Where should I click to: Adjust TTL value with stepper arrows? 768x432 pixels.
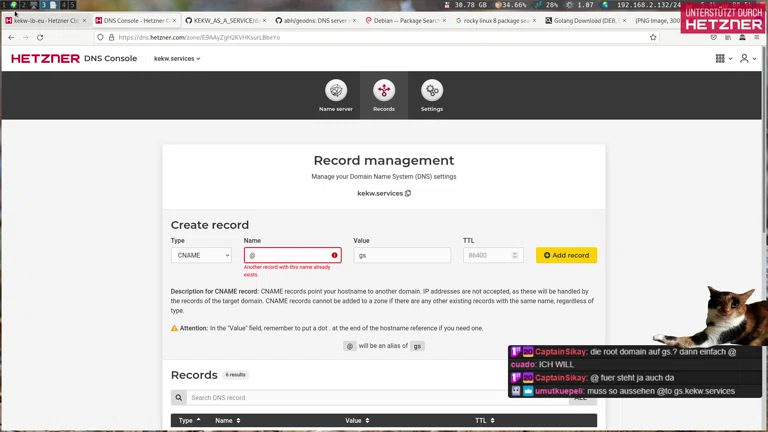pos(515,255)
